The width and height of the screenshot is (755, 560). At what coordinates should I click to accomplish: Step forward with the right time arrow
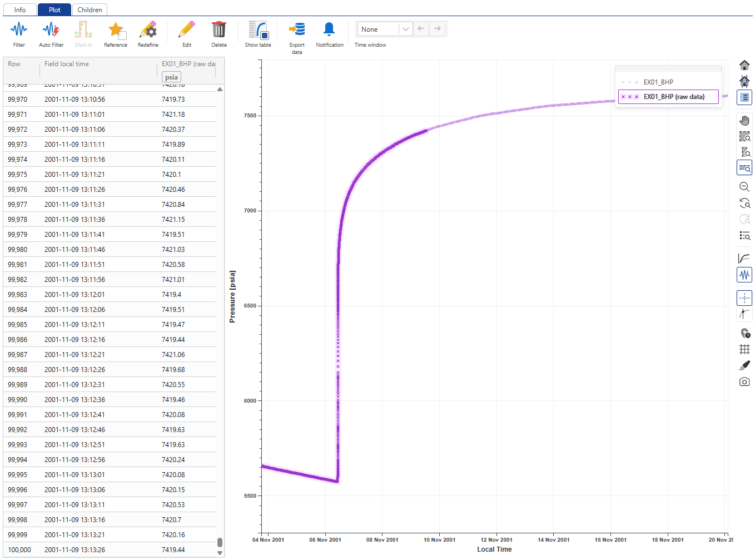[x=438, y=29]
